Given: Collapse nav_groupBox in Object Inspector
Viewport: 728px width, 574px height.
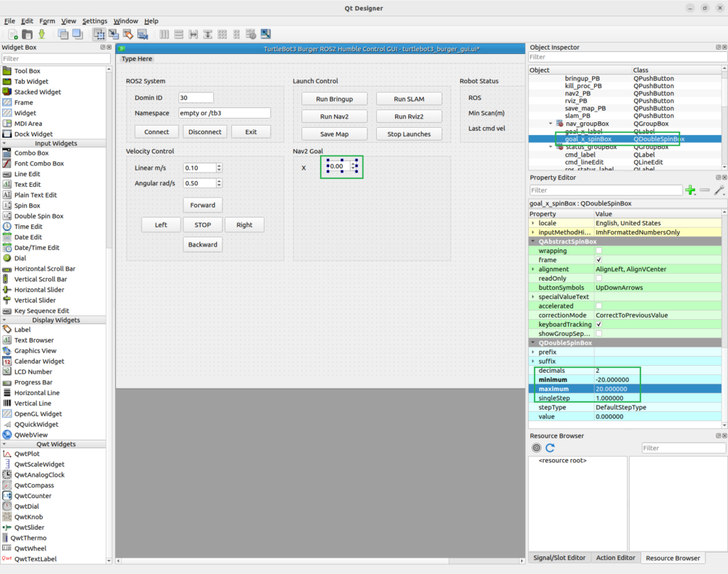Looking at the screenshot, I should tap(551, 124).
